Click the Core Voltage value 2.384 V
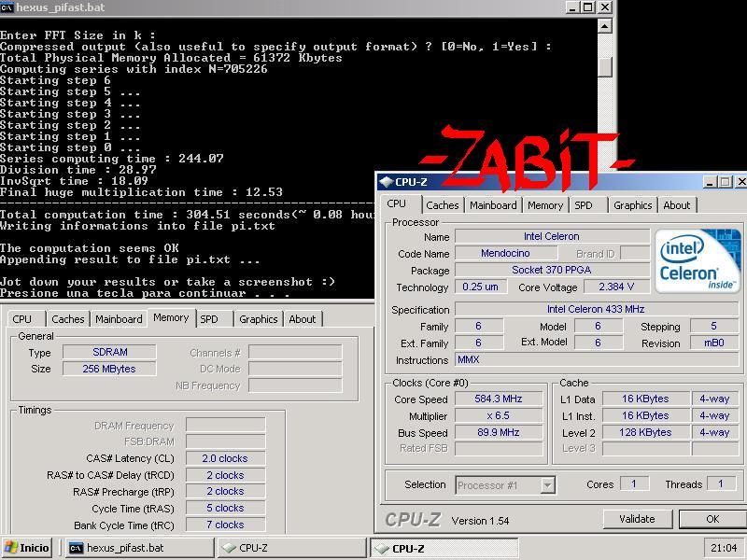This screenshot has height=560, width=747. pos(616,287)
